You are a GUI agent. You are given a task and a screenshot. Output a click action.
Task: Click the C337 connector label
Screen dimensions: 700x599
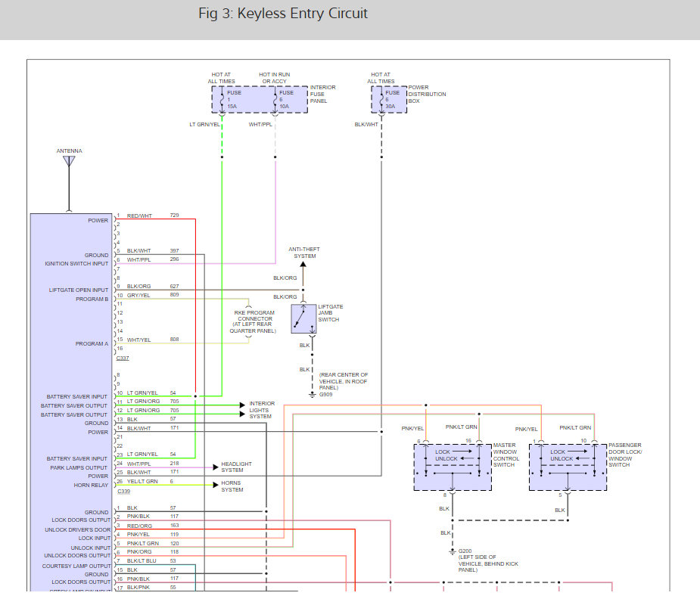click(123, 358)
